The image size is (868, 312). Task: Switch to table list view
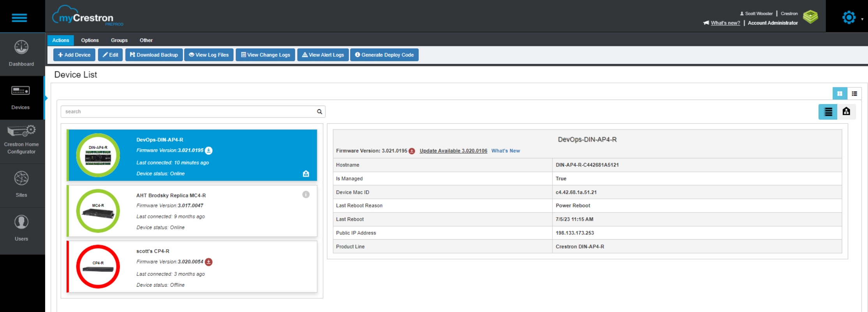pos(854,94)
